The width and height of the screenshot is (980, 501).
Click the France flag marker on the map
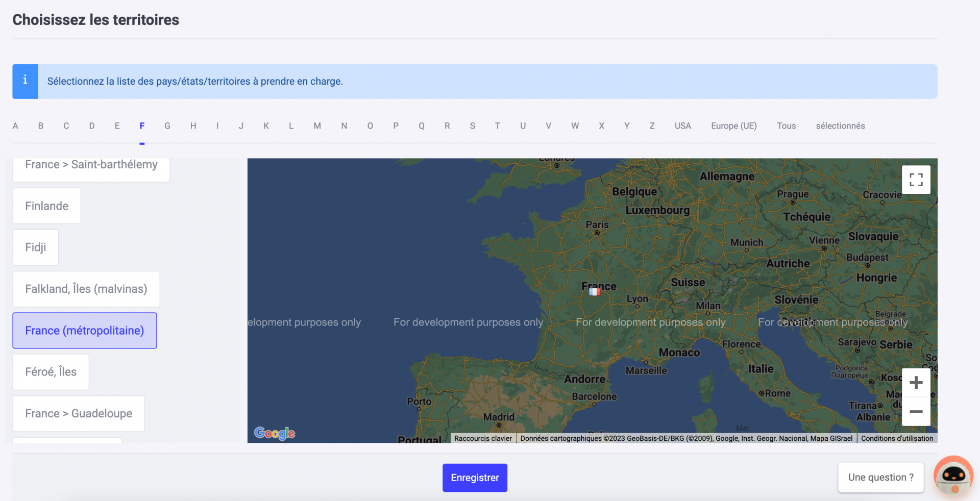coord(594,291)
